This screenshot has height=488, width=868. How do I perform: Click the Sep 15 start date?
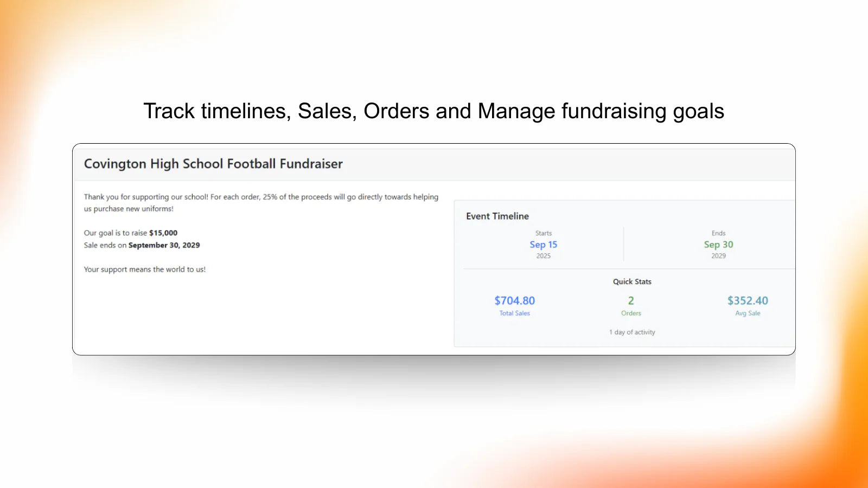pos(543,245)
